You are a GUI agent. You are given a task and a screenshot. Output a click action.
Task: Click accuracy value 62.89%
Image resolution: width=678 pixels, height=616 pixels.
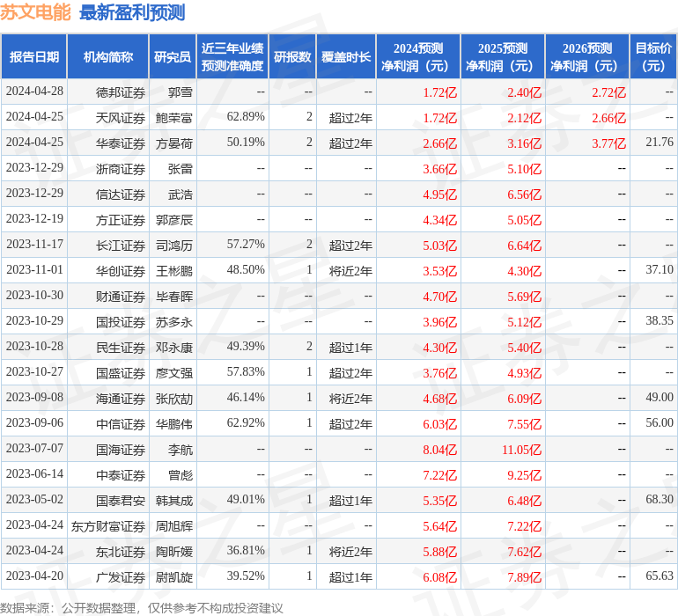pyautogui.click(x=246, y=117)
